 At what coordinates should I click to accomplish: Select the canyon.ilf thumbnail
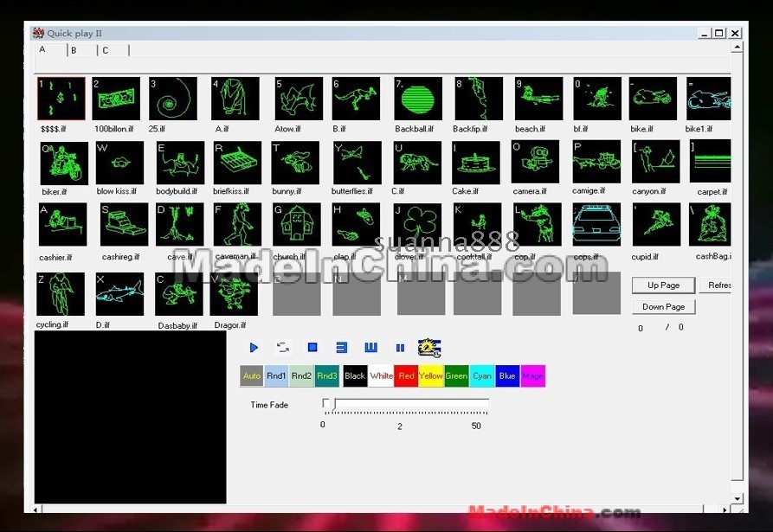(656, 162)
